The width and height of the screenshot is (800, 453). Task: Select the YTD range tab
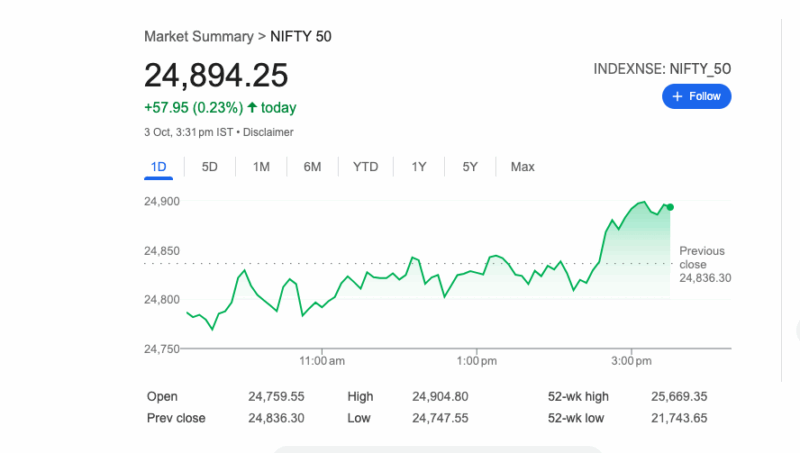click(365, 166)
